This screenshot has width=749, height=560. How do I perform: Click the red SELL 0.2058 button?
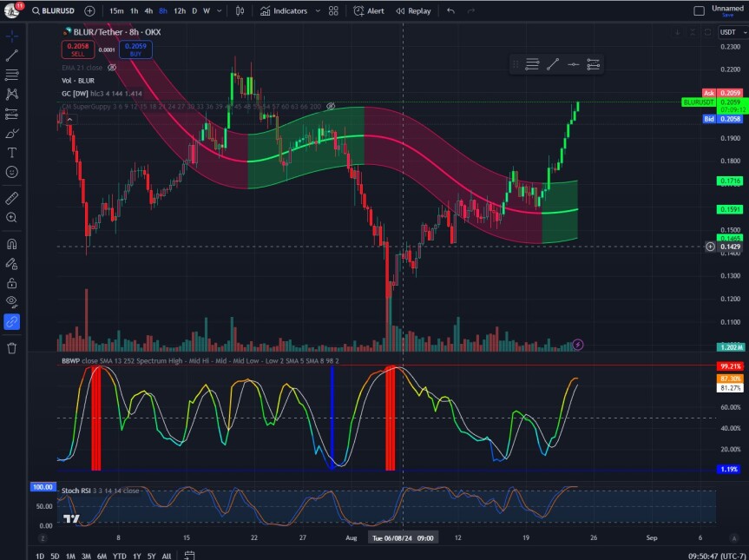click(78, 49)
